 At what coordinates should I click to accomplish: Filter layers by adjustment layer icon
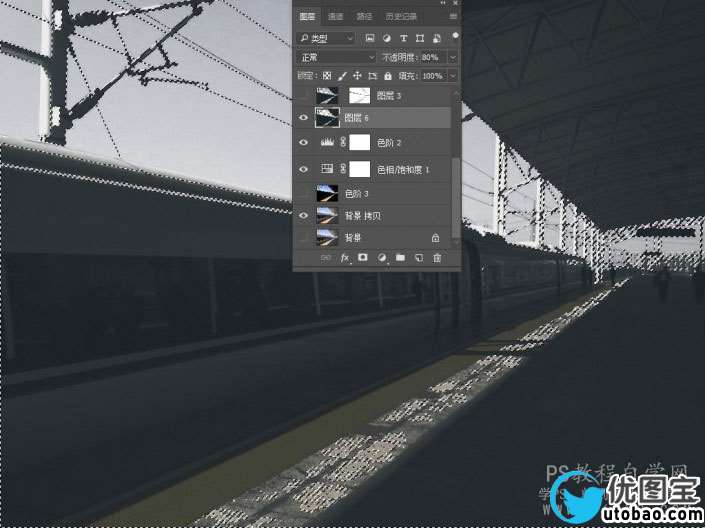point(387,38)
